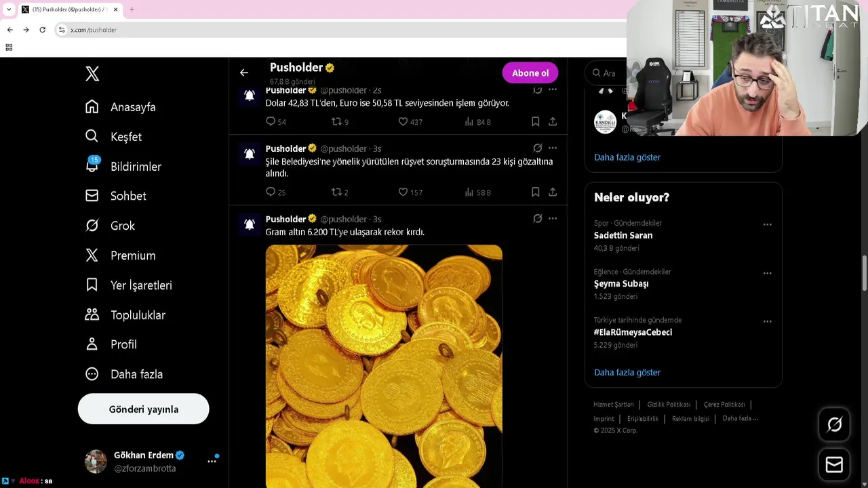
Task: Share the Dolar 42,83 TL post
Action: (553, 122)
